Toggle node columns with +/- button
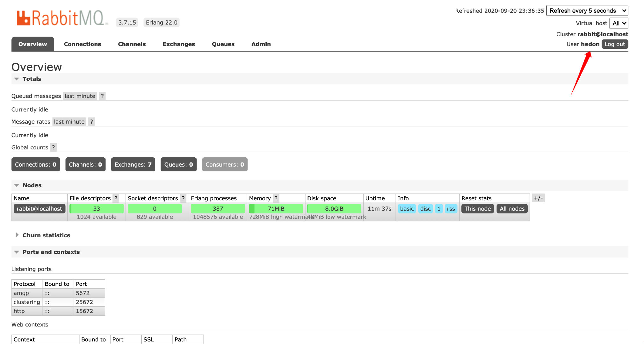Screen dimensions: 644x344 pyautogui.click(x=538, y=198)
